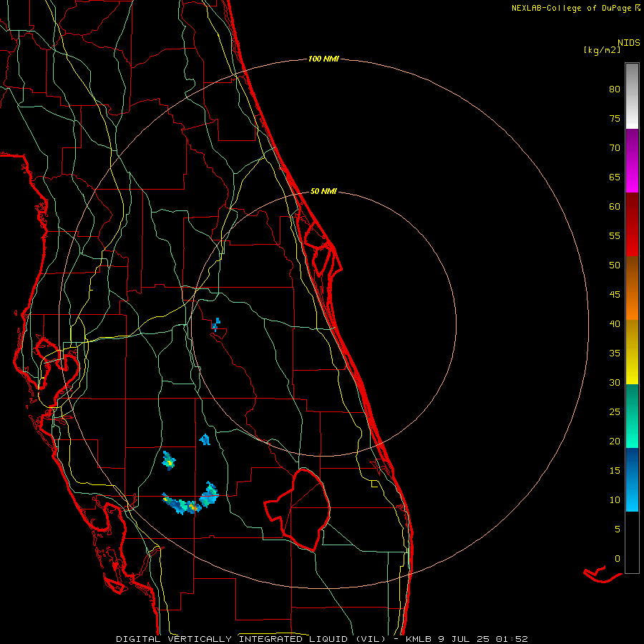Click the scale value 30

pyautogui.click(x=615, y=383)
